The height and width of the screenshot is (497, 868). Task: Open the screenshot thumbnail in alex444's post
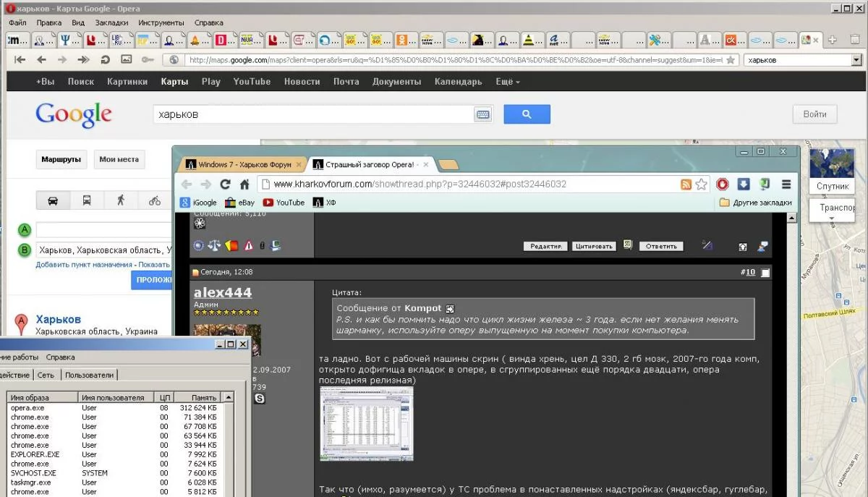(366, 422)
